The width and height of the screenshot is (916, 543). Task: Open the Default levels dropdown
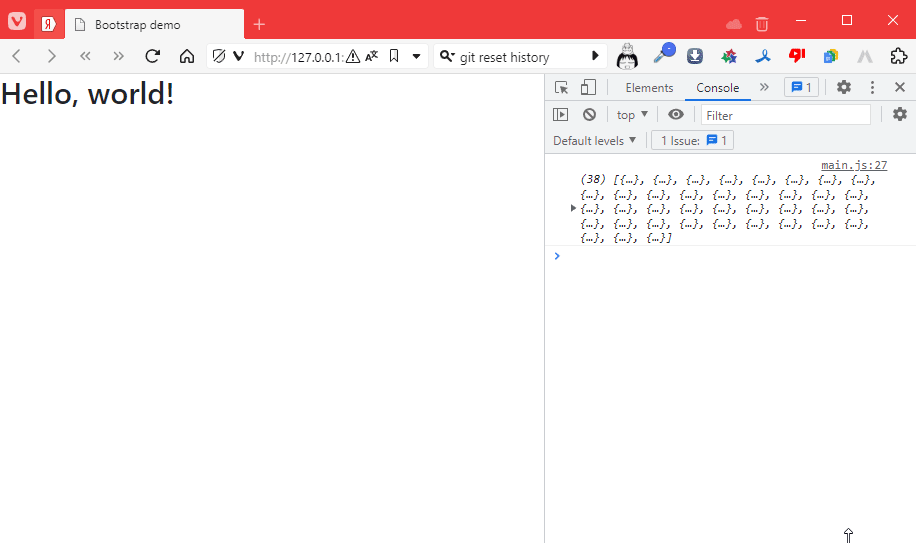pos(594,141)
